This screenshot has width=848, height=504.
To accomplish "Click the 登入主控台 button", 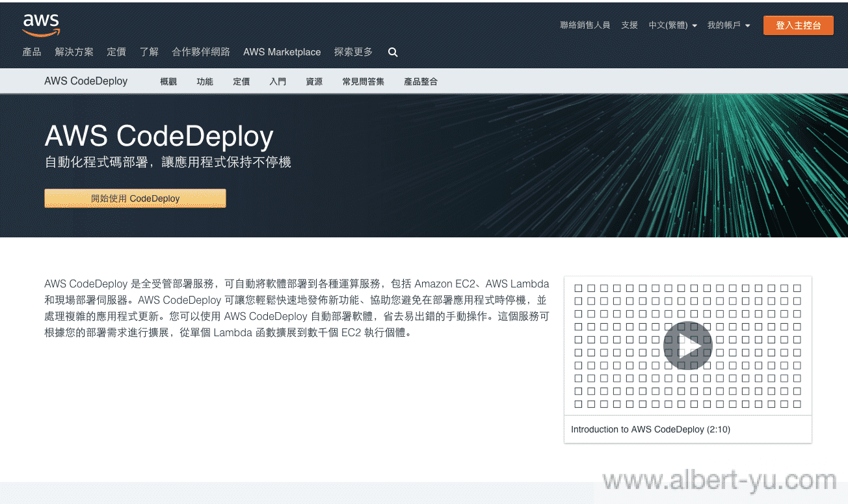I will tap(798, 25).
